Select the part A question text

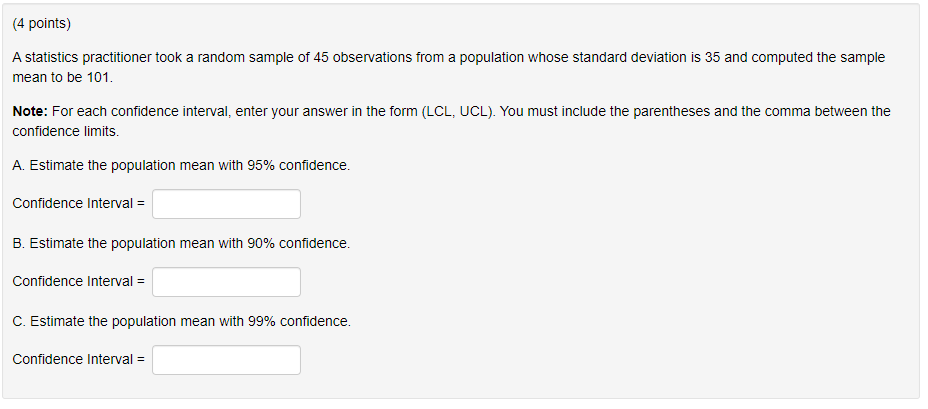point(181,165)
